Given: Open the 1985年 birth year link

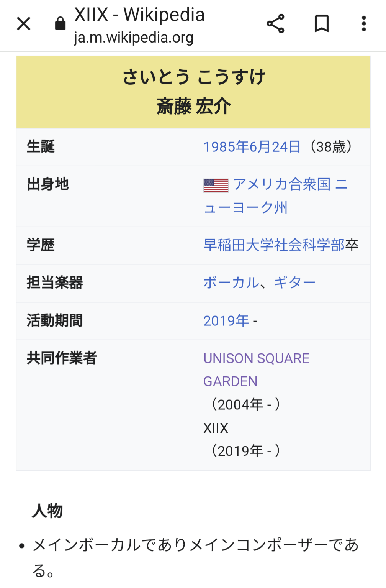Looking at the screenshot, I should click(x=226, y=147).
